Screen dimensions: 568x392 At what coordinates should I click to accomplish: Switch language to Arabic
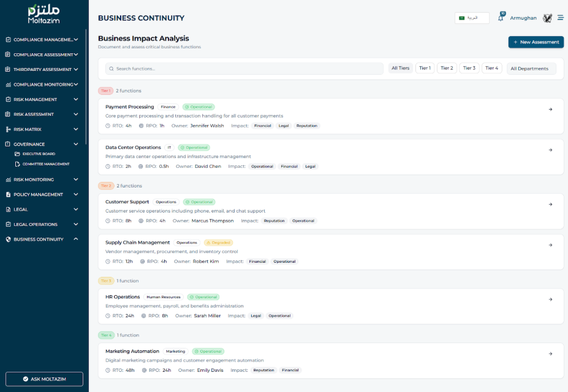coord(472,18)
